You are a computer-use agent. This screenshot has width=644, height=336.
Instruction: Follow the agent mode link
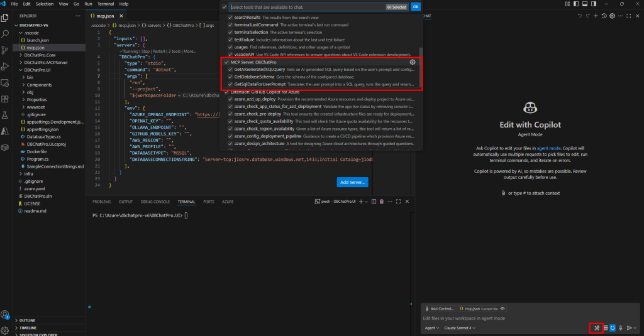click(x=548, y=148)
